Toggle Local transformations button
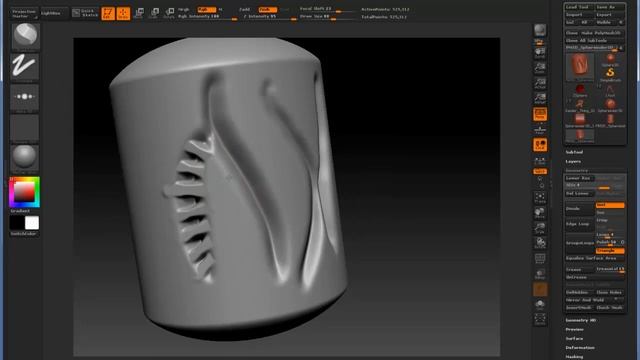The width and height of the screenshot is (640, 360). pyautogui.click(x=540, y=145)
